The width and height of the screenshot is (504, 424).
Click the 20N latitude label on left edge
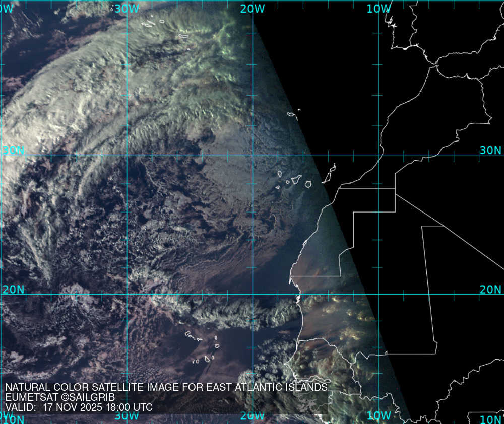click(x=13, y=290)
